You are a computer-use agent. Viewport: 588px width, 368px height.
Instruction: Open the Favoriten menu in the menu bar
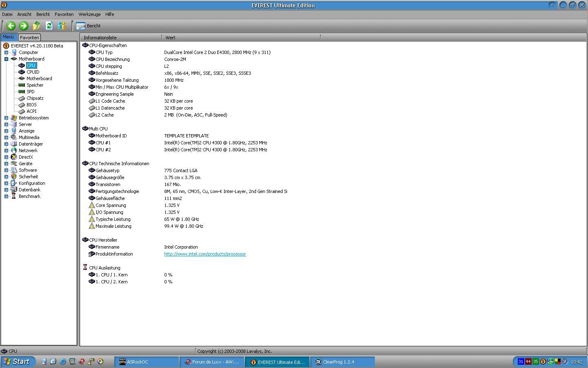(x=64, y=14)
